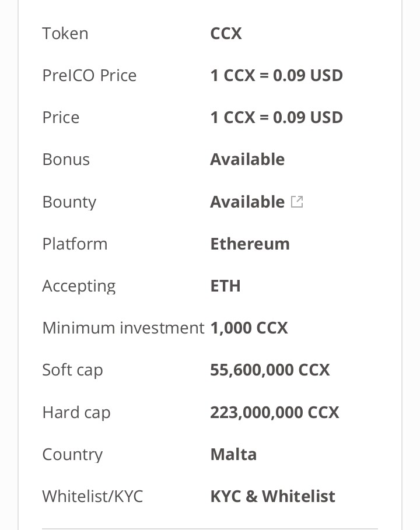
Task: Click the Country label
Action: click(x=72, y=455)
